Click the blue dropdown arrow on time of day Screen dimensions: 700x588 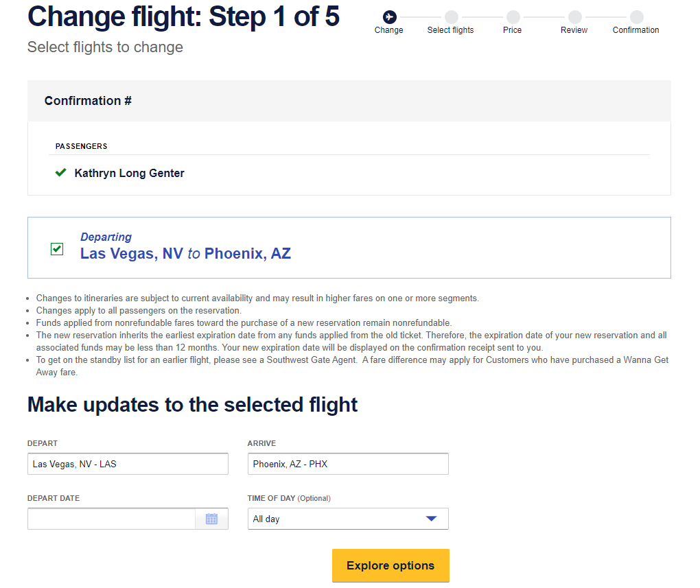(x=432, y=519)
